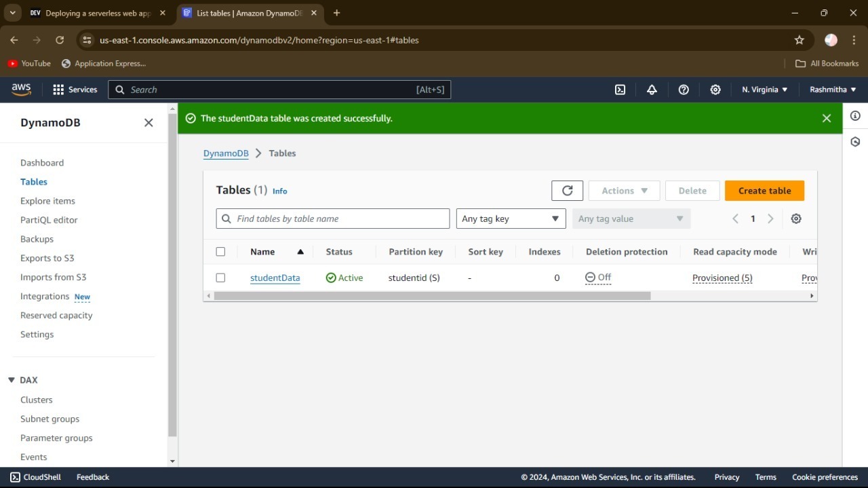Open the notifications bell icon
Viewport: 868px width, 488px height.
(652, 90)
